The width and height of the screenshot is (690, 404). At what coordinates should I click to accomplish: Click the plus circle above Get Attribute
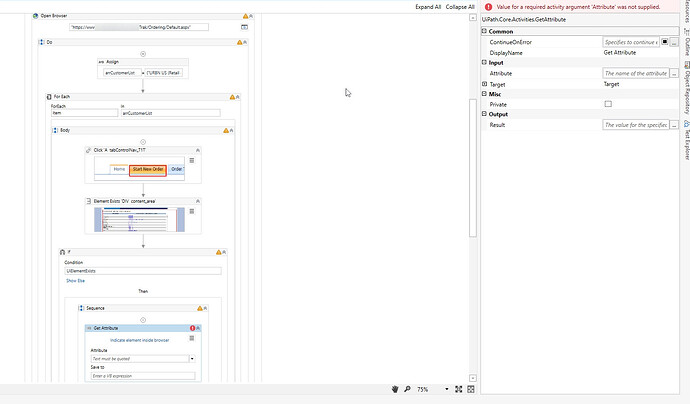click(143, 320)
